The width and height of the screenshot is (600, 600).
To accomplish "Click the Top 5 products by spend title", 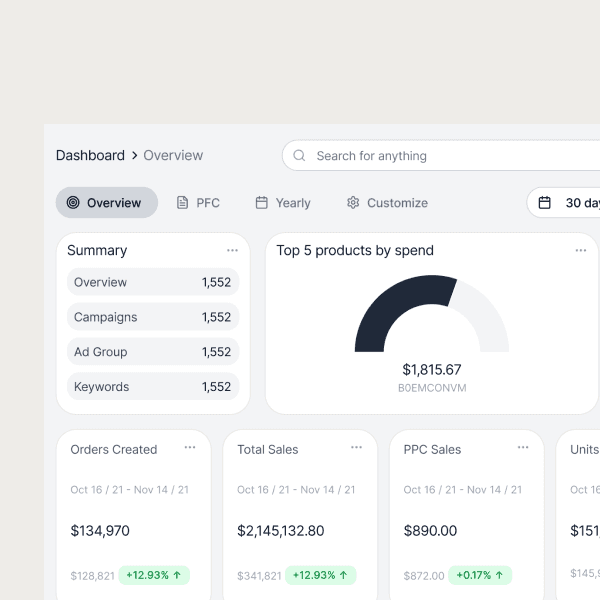I will [355, 250].
